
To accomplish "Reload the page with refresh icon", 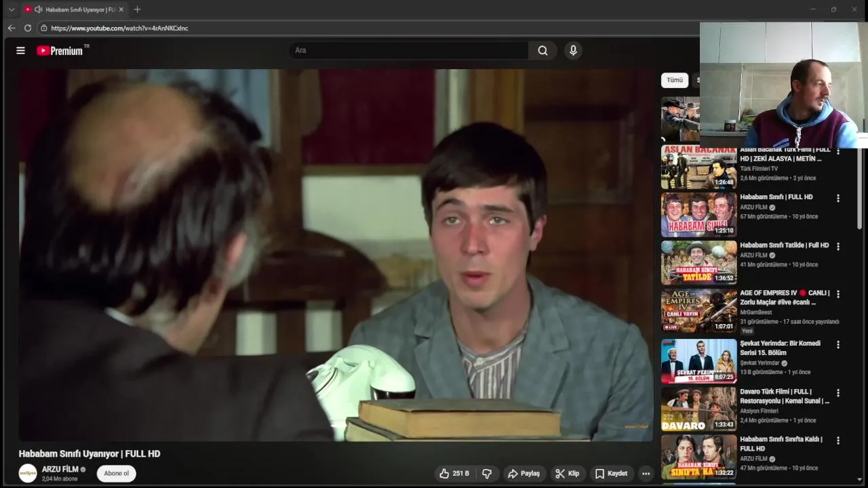I will (28, 28).
